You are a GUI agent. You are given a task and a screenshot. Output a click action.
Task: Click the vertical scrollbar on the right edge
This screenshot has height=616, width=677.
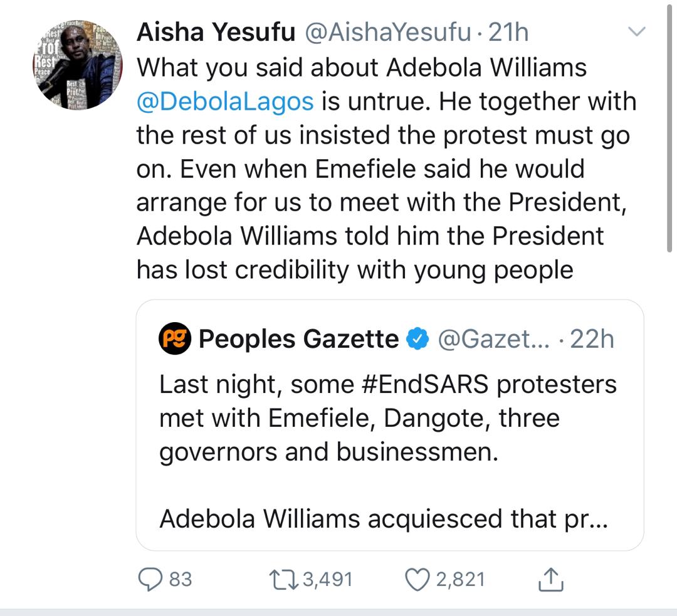[671, 125]
